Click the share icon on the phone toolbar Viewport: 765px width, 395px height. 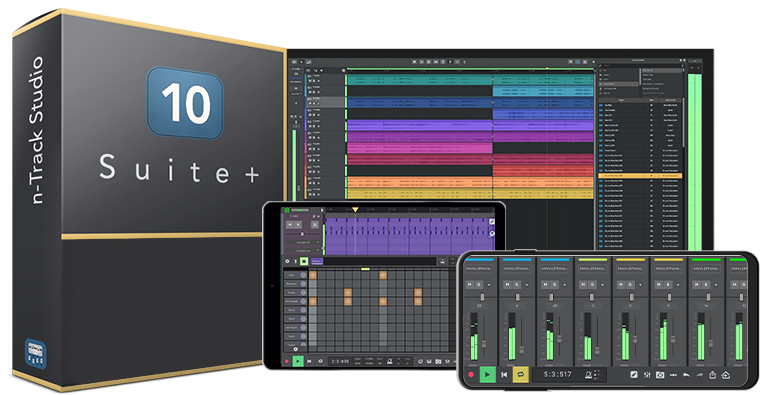tap(712, 375)
